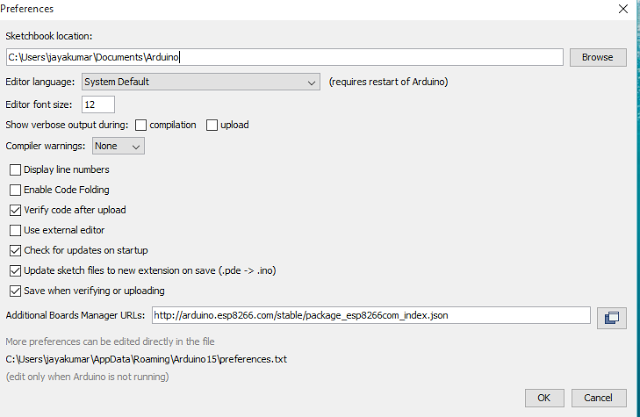This screenshot has height=417, width=640.
Task: Uncheck Update sketch files to new extension
Action: [x=15, y=271]
